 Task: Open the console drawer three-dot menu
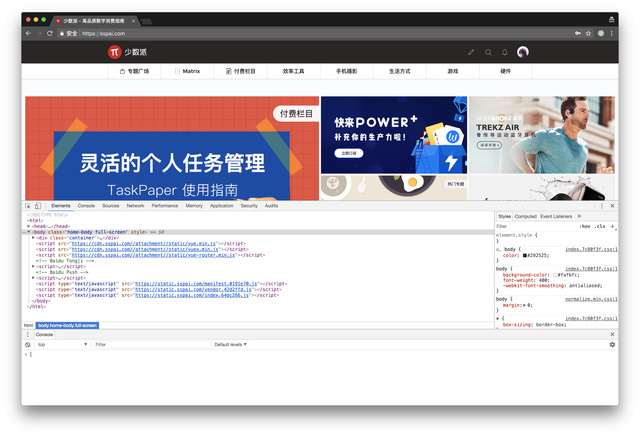28,334
